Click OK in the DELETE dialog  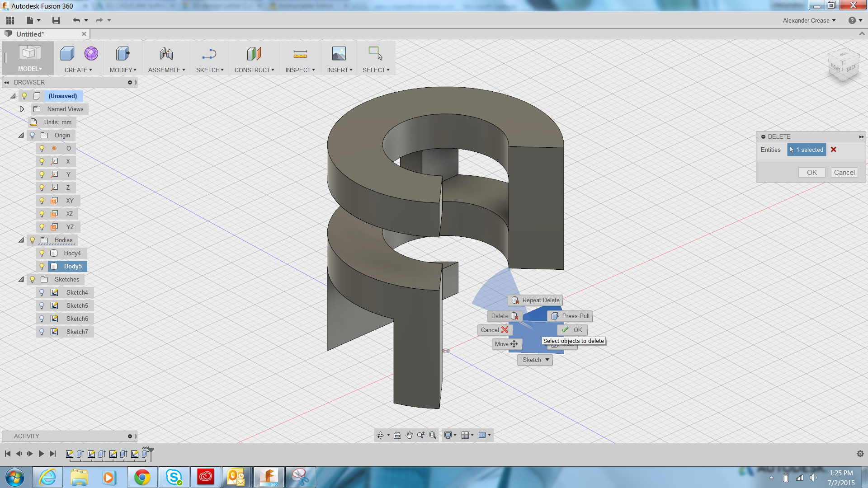click(812, 173)
